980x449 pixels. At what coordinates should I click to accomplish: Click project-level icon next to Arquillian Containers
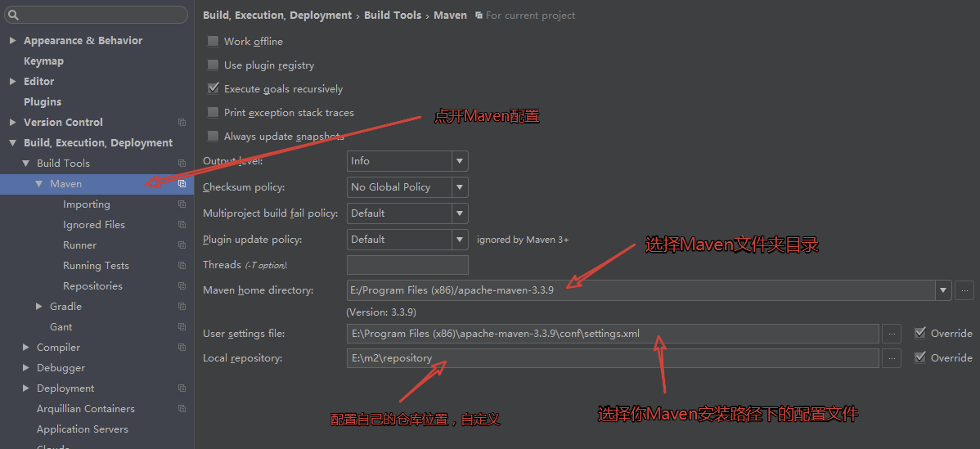tap(182, 409)
